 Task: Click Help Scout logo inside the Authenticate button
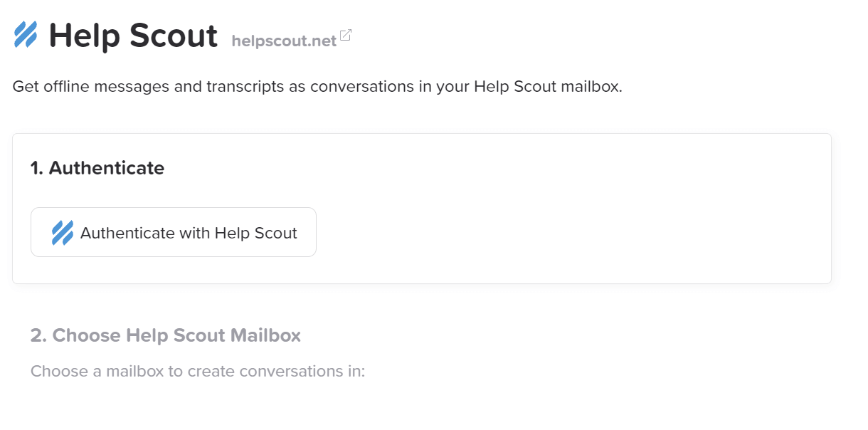coord(63,233)
